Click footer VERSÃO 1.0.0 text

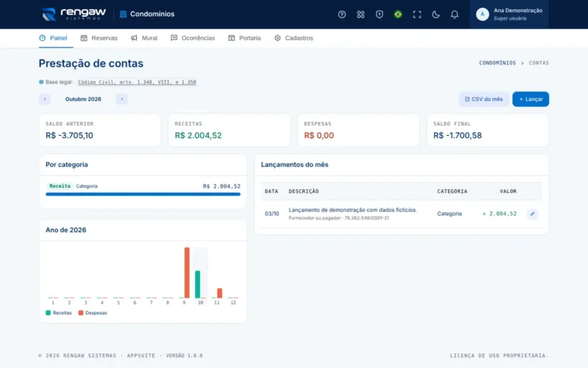pyautogui.click(x=184, y=356)
